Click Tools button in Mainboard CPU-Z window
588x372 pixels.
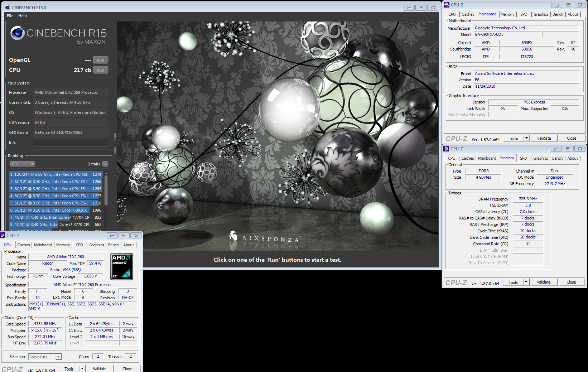click(x=514, y=138)
